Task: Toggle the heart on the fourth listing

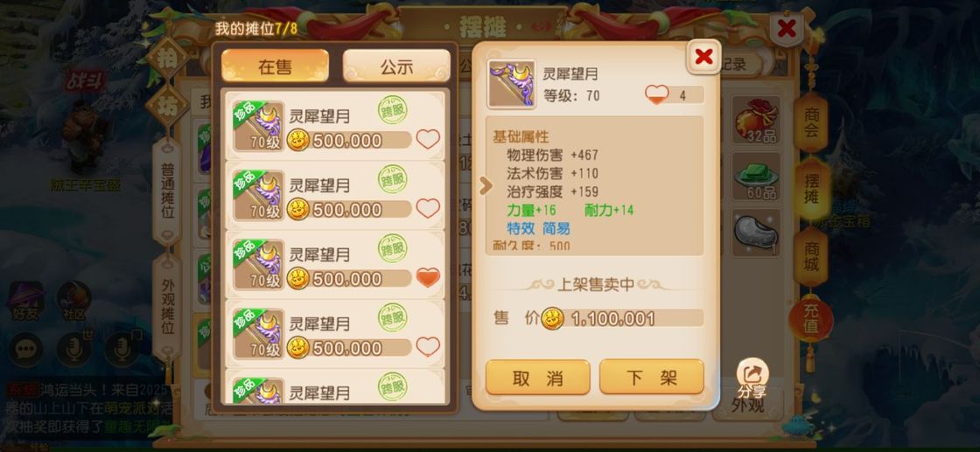Action: (x=428, y=346)
